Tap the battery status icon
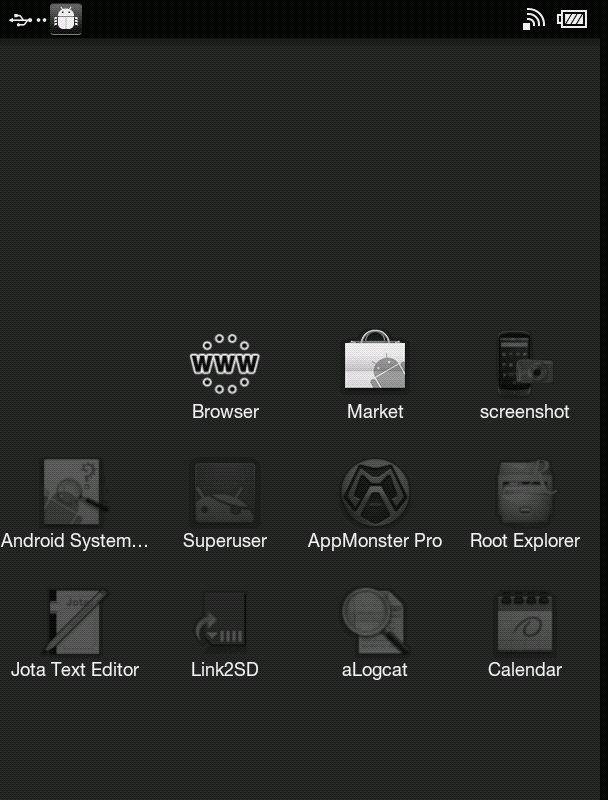This screenshot has width=608, height=800. tap(572, 19)
